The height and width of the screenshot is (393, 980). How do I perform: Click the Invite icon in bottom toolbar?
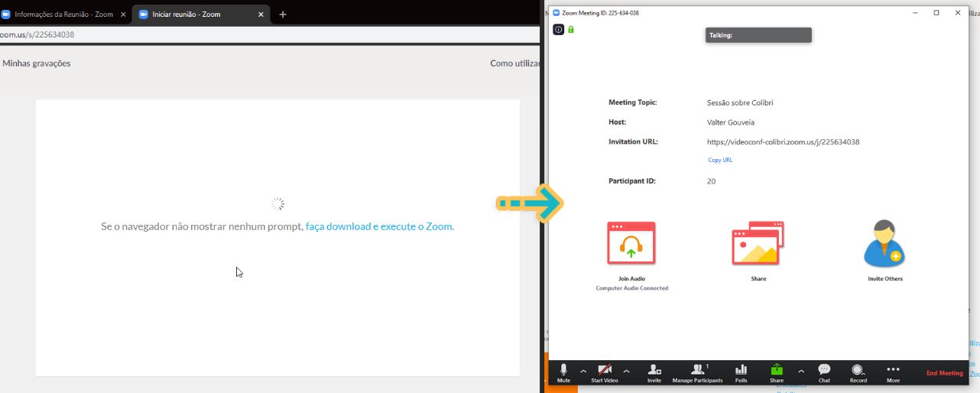coord(654,372)
